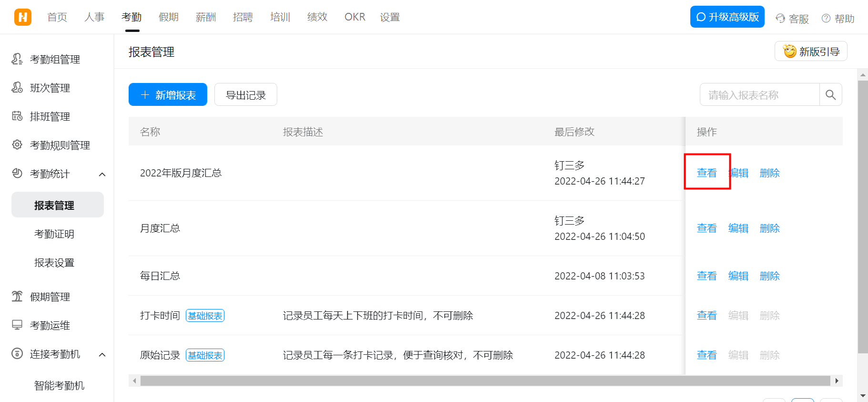
Task: Delete the 每日汇总 report
Action: [x=769, y=276]
